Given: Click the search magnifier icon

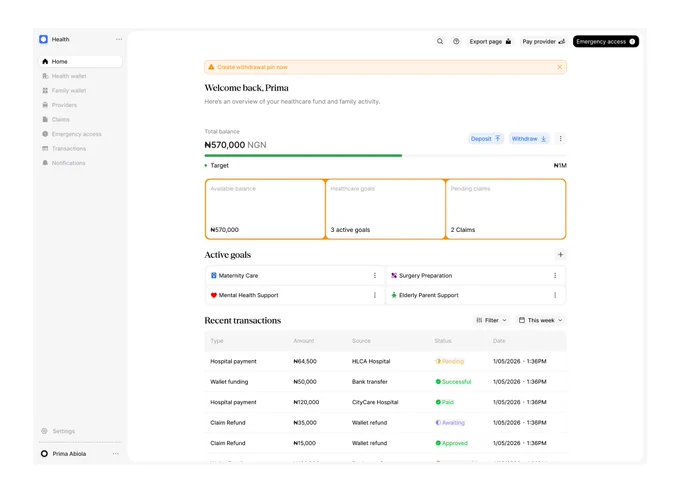Looking at the screenshot, I should (440, 42).
